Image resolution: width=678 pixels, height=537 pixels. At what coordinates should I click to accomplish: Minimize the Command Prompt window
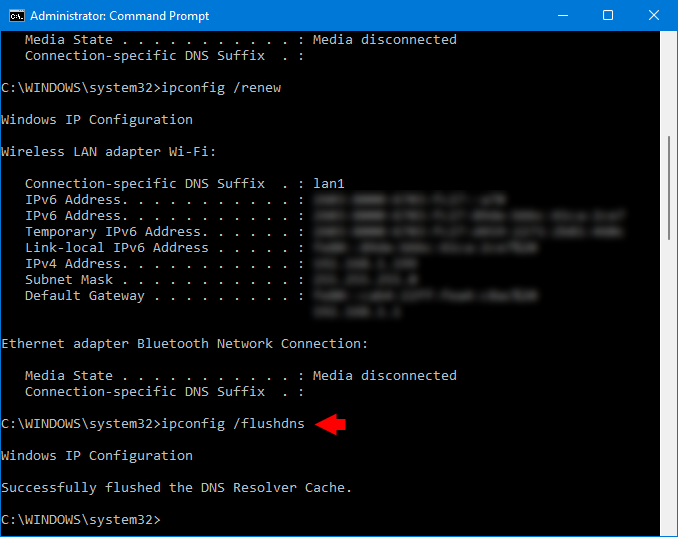(562, 16)
